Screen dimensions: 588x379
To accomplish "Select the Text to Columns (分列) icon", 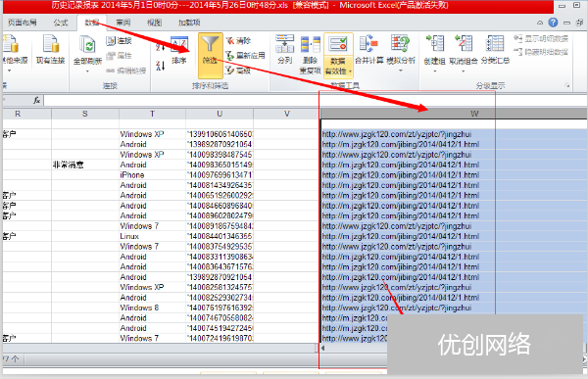I will tap(285, 44).
